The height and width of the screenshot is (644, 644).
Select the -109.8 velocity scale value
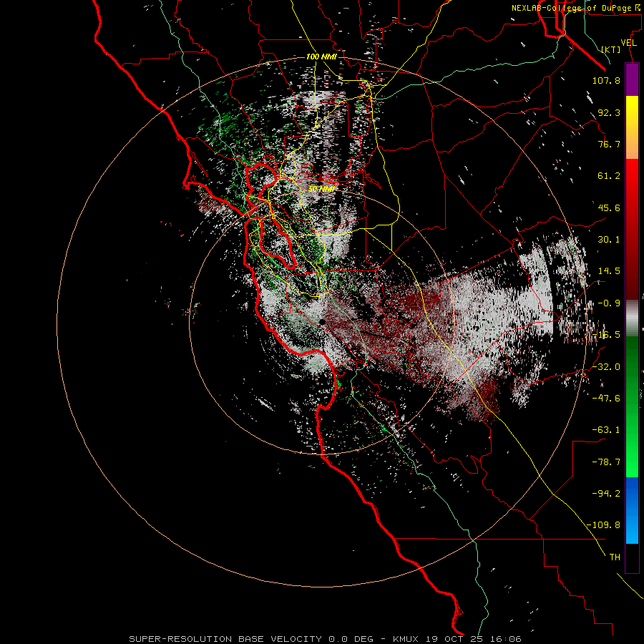[x=603, y=525]
